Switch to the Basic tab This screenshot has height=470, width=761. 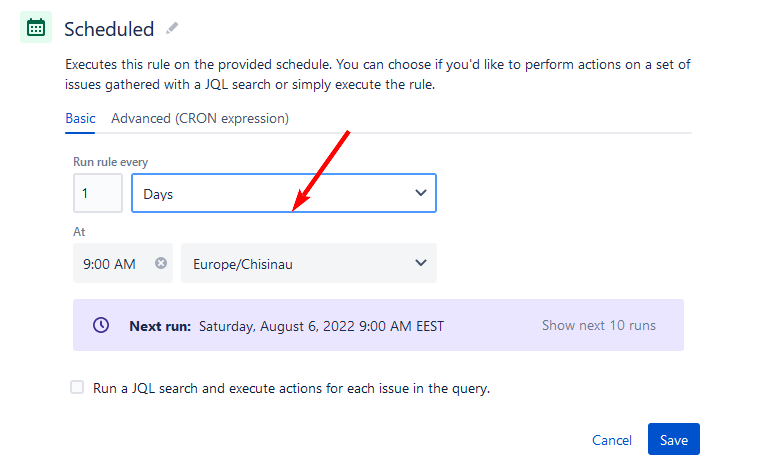(x=80, y=118)
